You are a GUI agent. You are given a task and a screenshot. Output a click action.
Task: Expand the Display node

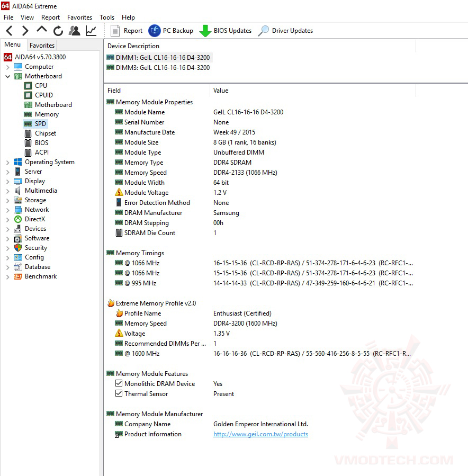[8, 181]
